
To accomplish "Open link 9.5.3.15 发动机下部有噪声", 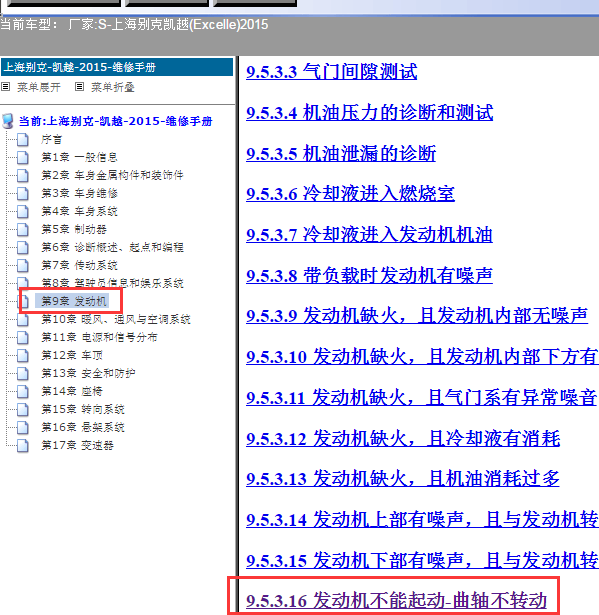I will [x=422, y=560].
